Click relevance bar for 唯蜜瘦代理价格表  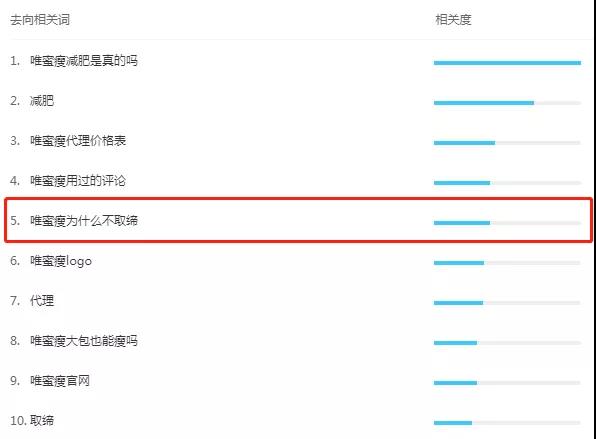[507, 143]
